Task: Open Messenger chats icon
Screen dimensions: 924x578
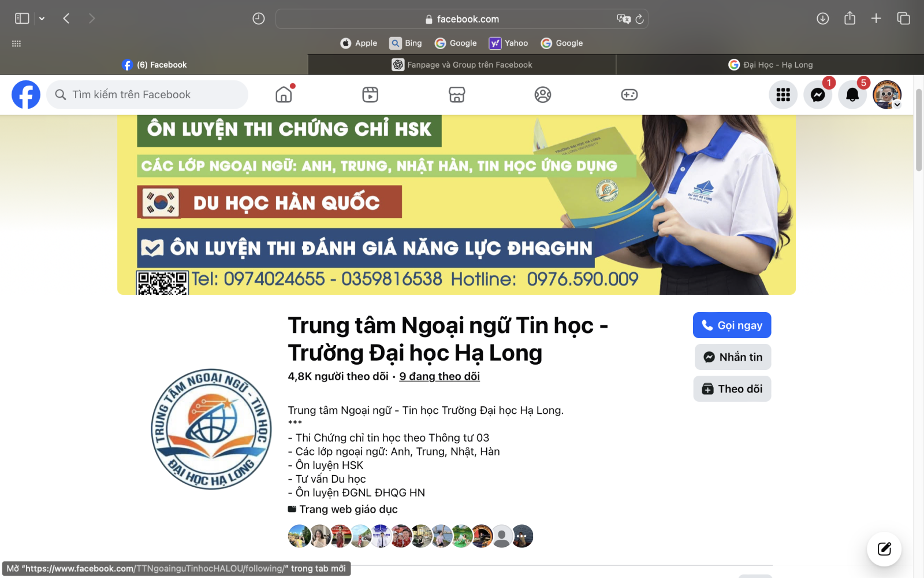Action: pyautogui.click(x=818, y=95)
